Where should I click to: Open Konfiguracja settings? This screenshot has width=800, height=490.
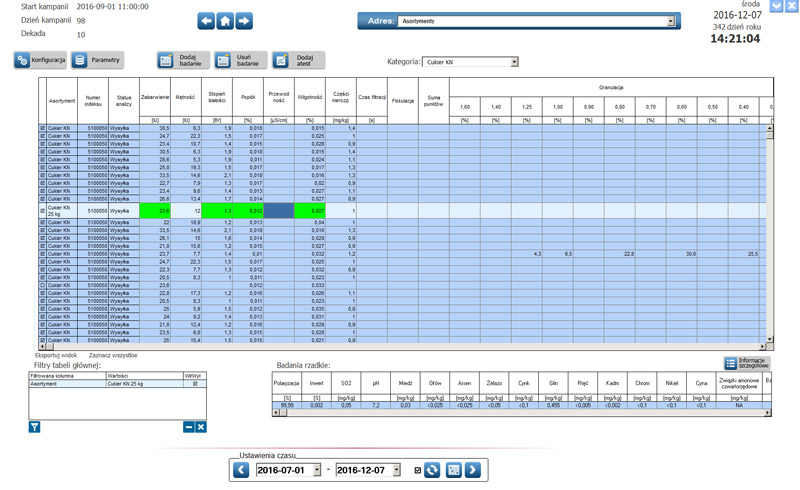pyautogui.click(x=40, y=60)
